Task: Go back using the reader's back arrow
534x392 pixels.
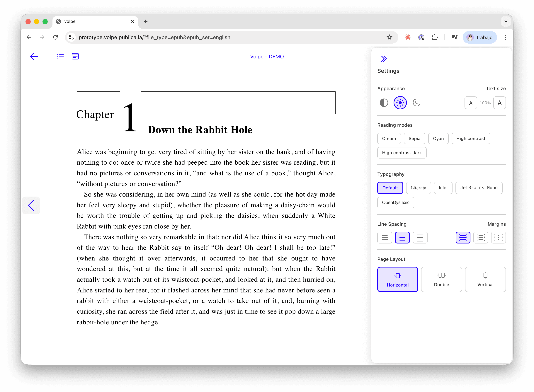Action: pos(34,57)
